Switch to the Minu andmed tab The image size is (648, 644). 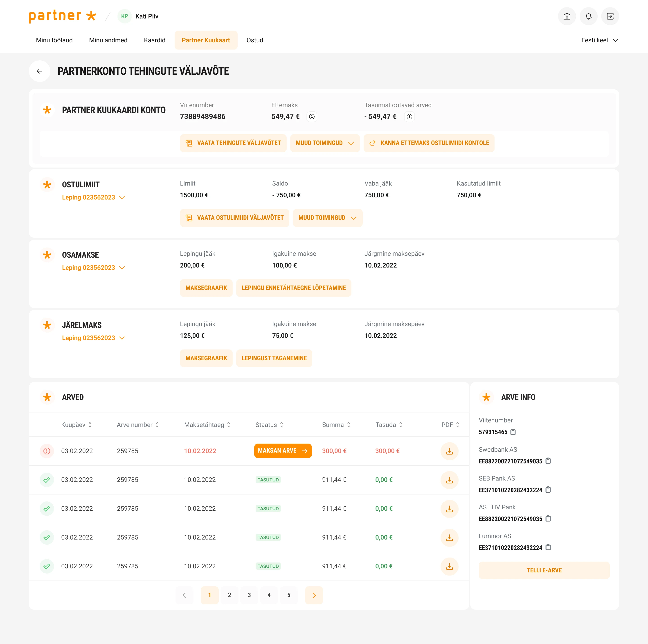(108, 40)
